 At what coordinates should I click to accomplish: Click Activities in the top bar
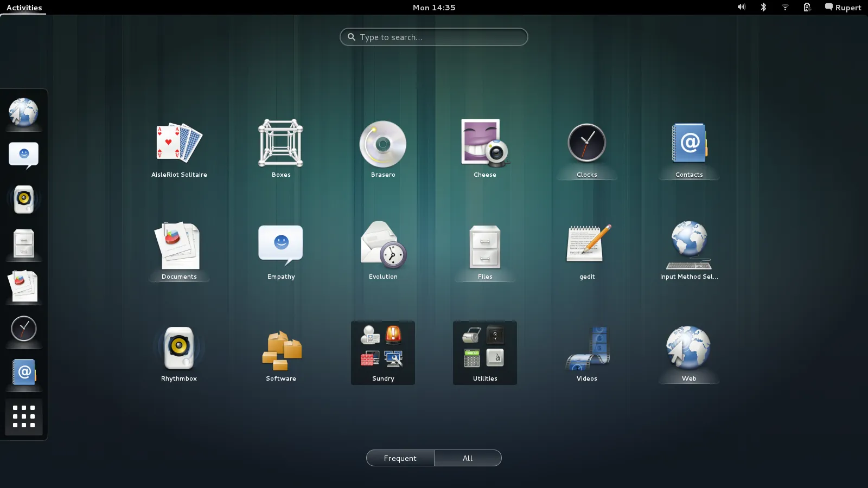(23, 7)
